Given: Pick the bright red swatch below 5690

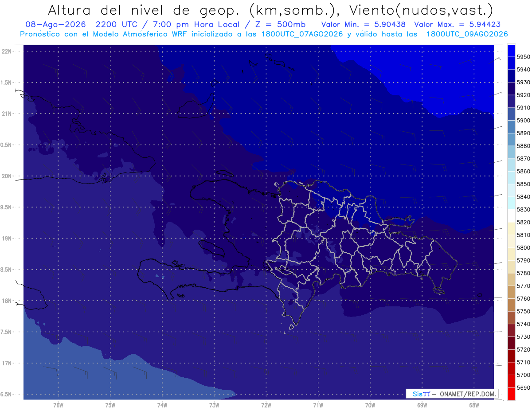Looking at the screenshot, I should pyautogui.click(x=511, y=394).
